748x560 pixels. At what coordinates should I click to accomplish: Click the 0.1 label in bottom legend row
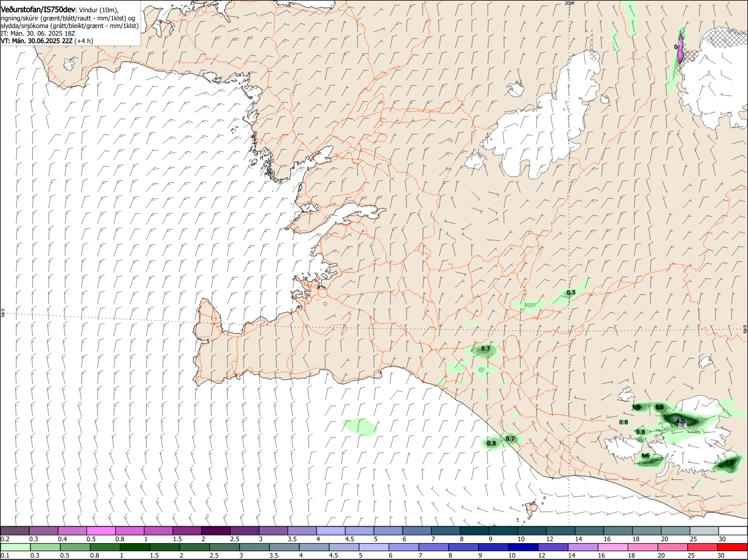pos(5,555)
